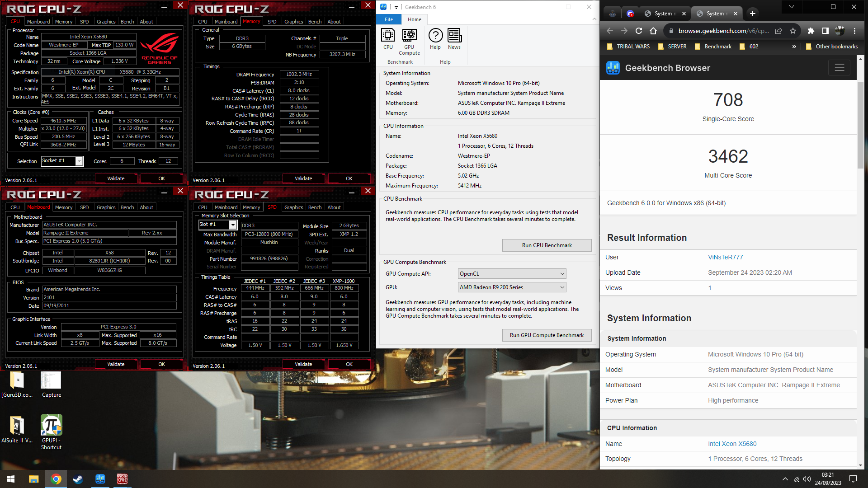The height and width of the screenshot is (488, 868).
Task: Toggle the browser side panel icon
Action: coord(826,31)
